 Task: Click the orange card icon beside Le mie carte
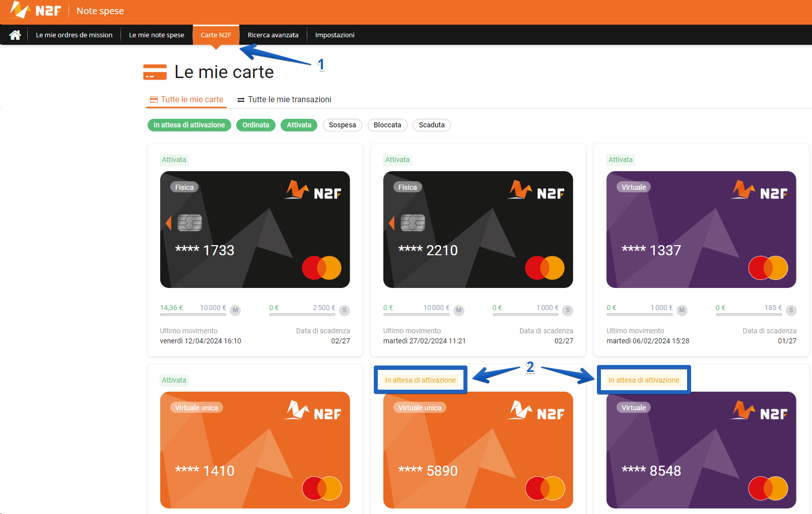point(155,72)
